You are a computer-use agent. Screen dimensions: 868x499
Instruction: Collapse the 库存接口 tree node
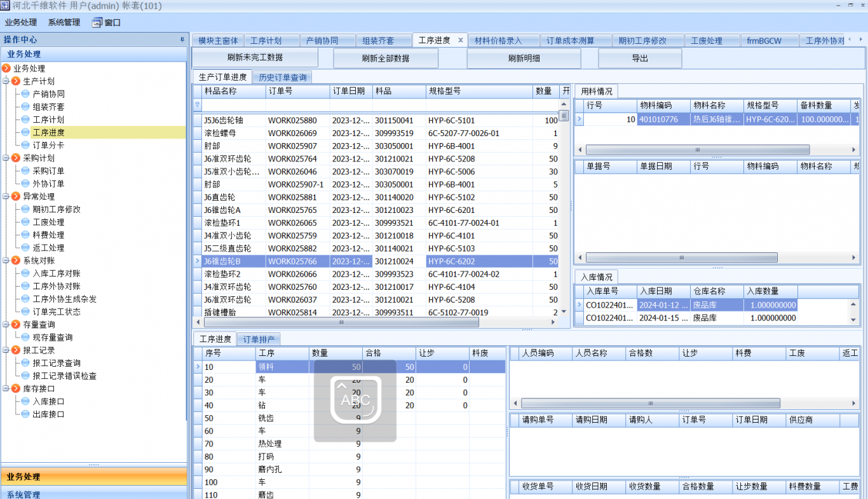pyautogui.click(x=6, y=388)
